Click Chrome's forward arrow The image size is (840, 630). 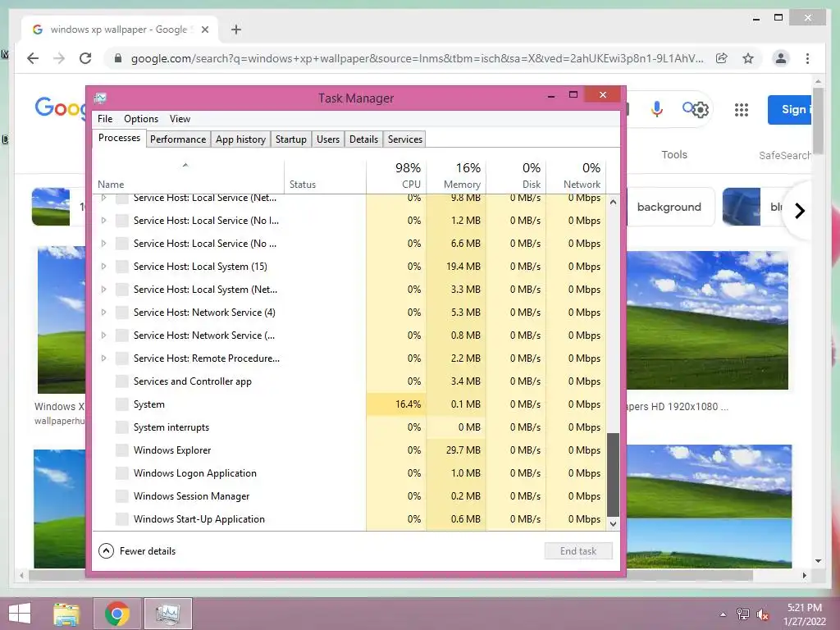[x=59, y=58]
